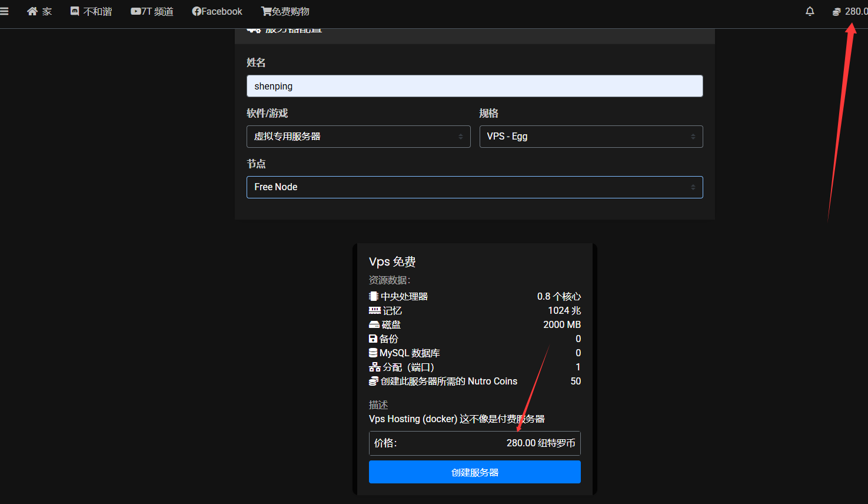Expand the 软件/游戏 dropdown showing 虚拟专用服务器
Screen dimensions: 868x504
click(358, 137)
